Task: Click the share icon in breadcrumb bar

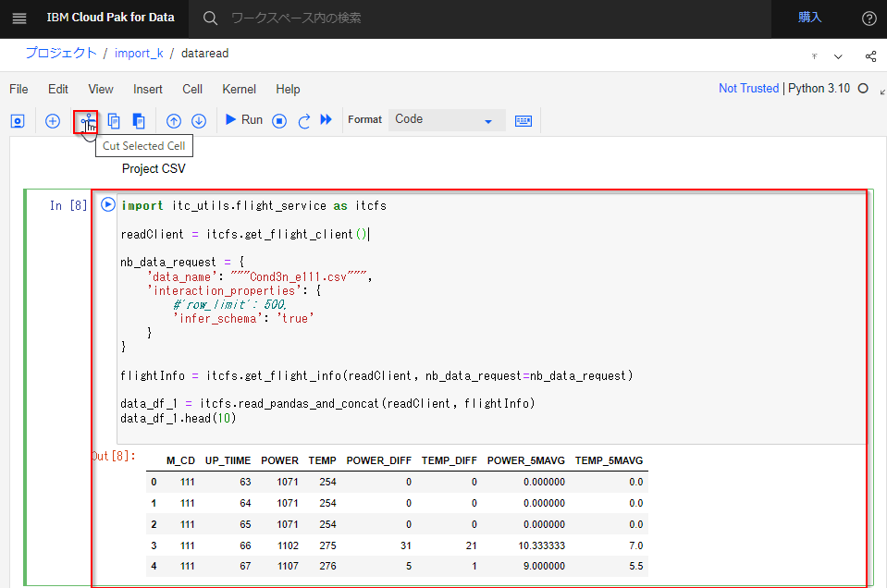Action: click(x=870, y=56)
